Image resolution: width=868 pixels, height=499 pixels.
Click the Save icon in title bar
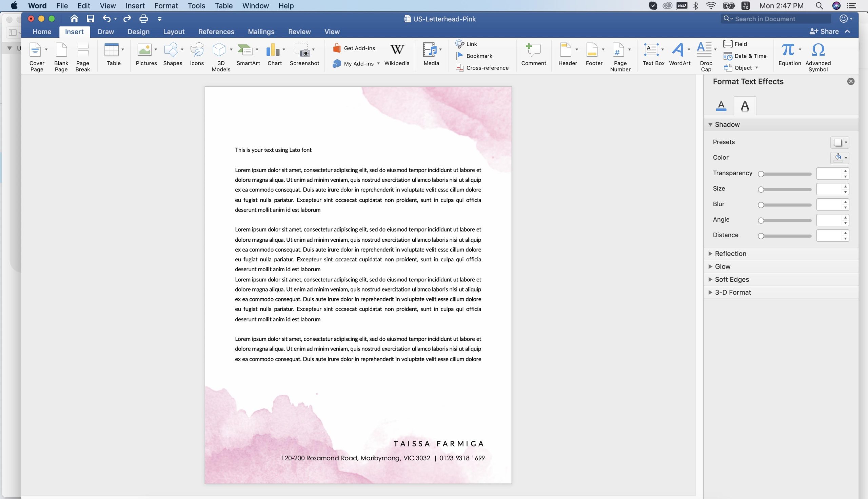coord(90,19)
